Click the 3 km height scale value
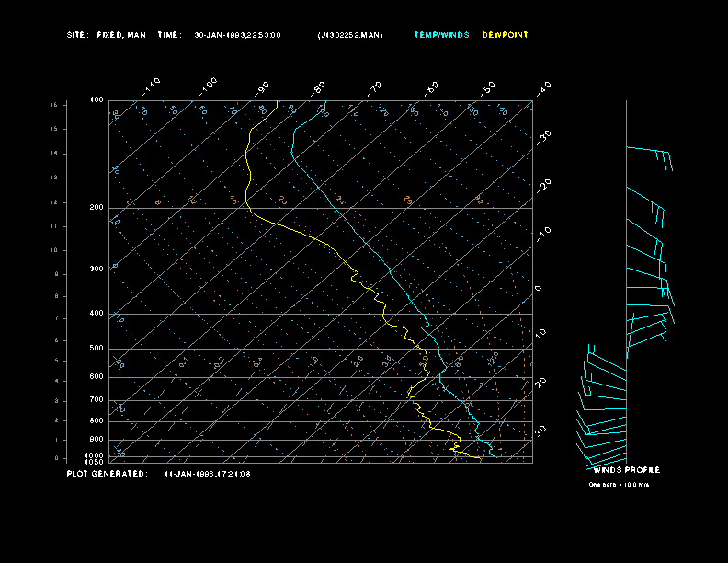The width and height of the screenshot is (728, 563). pos(56,400)
